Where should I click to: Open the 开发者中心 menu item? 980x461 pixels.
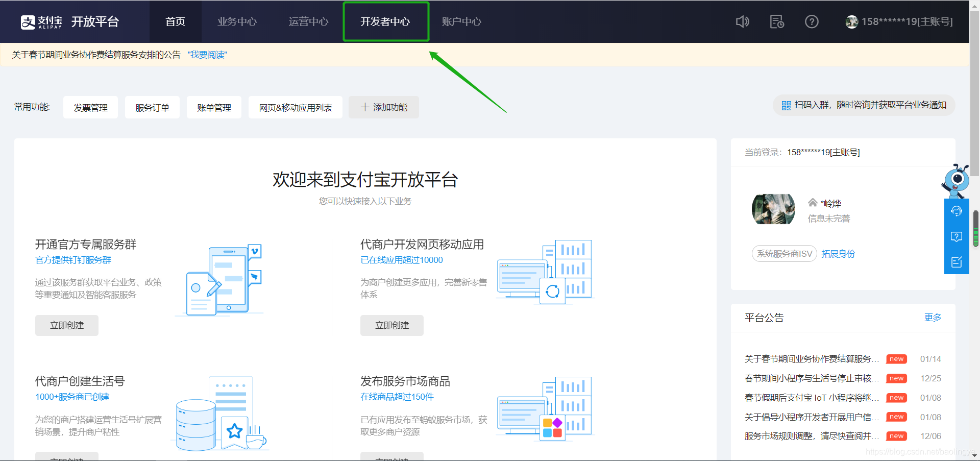point(386,21)
